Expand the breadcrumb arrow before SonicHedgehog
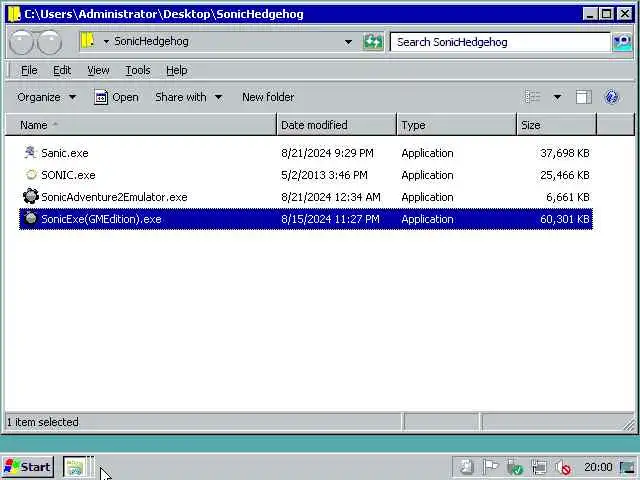The height and width of the screenshot is (480, 640). point(106,42)
